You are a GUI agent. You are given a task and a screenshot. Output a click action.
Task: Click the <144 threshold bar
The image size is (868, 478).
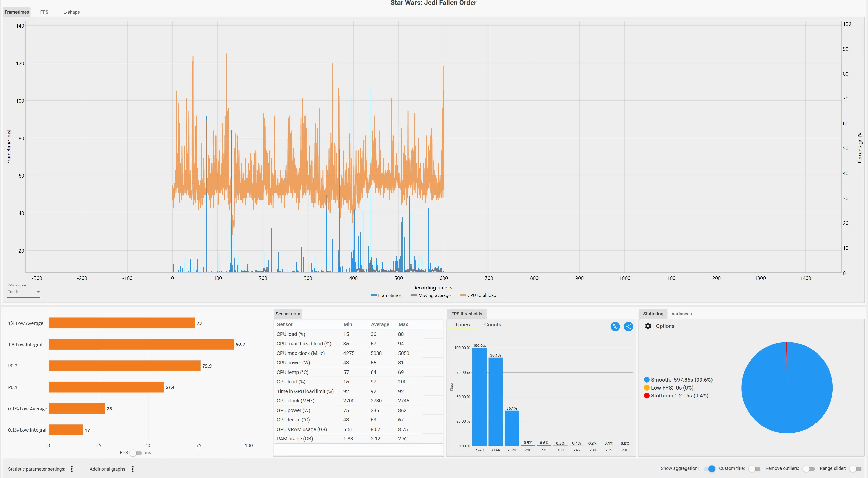(495, 401)
